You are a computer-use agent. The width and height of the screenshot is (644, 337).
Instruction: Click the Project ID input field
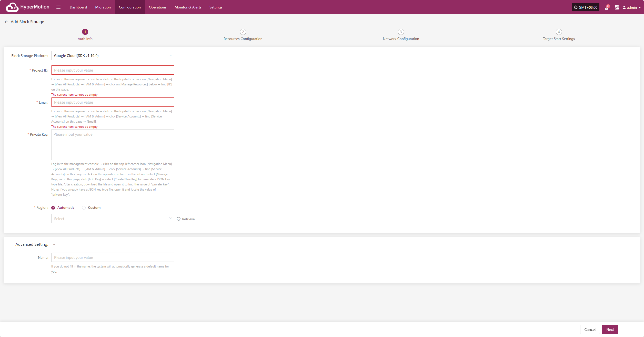pyautogui.click(x=113, y=70)
